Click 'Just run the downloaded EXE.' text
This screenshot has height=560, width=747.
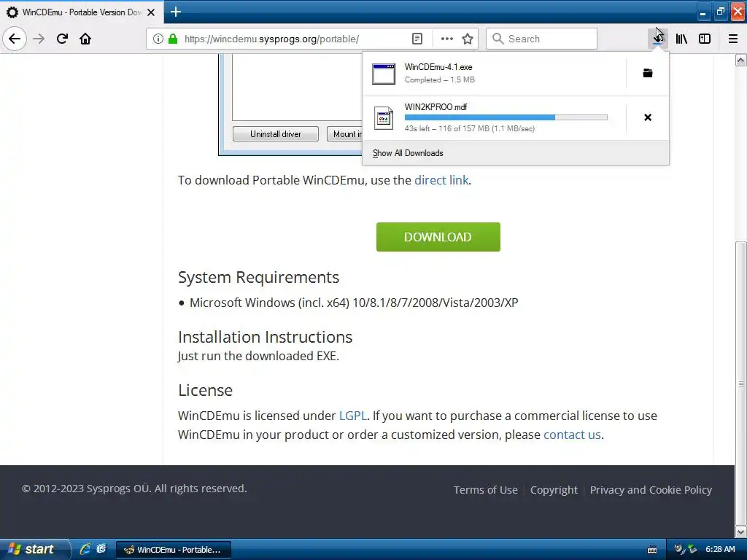pyautogui.click(x=258, y=356)
